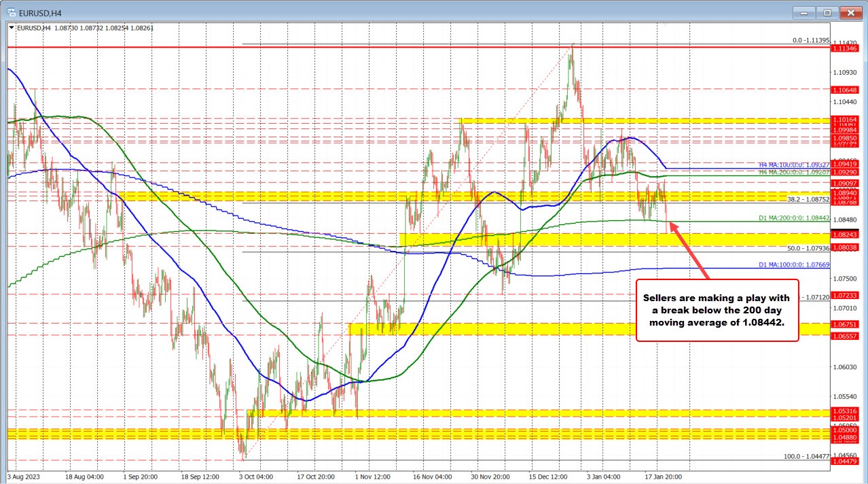Image resolution: width=868 pixels, height=484 pixels.
Task: Click the 3 Aug 2023 axis date label
Action: tap(24, 477)
